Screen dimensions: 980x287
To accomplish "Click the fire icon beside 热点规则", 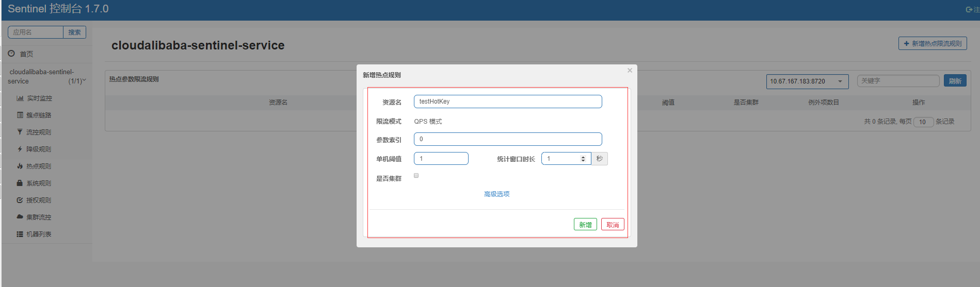I will (20, 166).
